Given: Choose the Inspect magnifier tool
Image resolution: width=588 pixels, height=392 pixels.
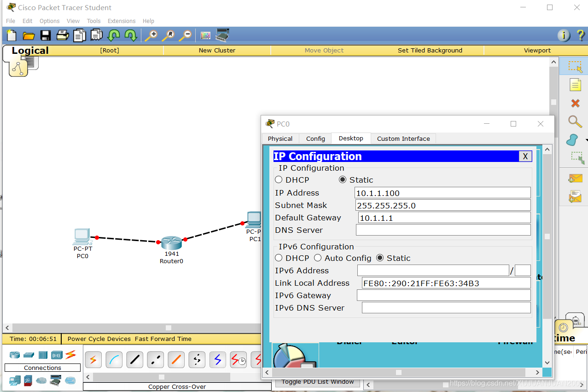Looking at the screenshot, I should pyautogui.click(x=575, y=121).
